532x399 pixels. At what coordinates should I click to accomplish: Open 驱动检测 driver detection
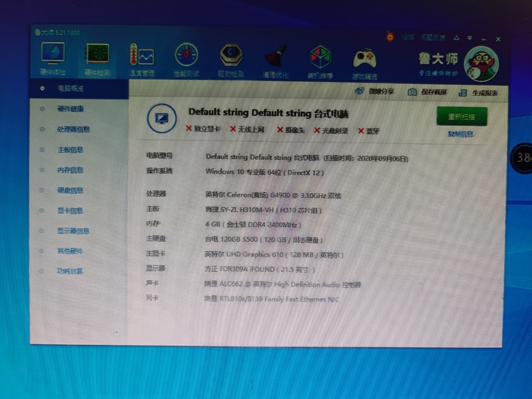coord(231,61)
